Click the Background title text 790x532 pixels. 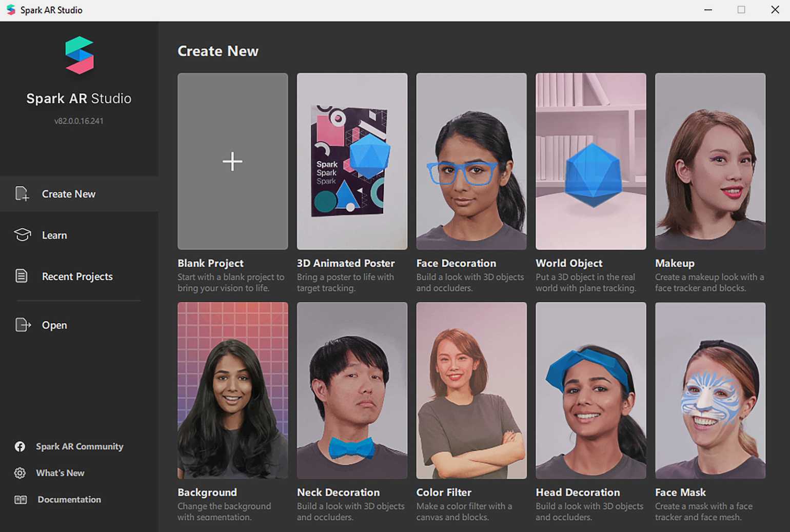[x=207, y=492]
